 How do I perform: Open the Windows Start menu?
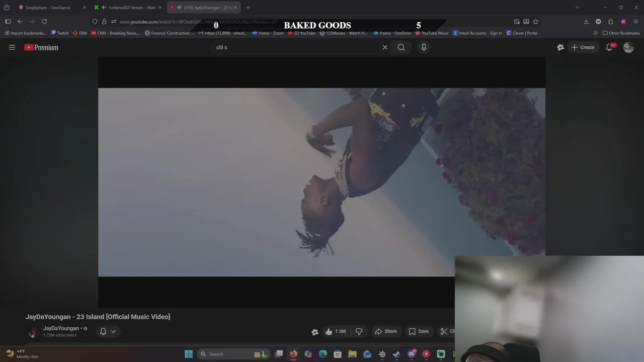point(189,354)
